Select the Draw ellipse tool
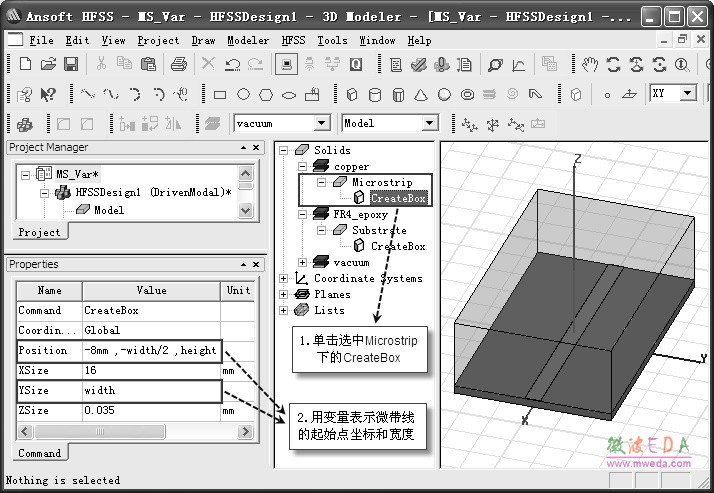714x493 pixels. pyautogui.click(x=289, y=95)
